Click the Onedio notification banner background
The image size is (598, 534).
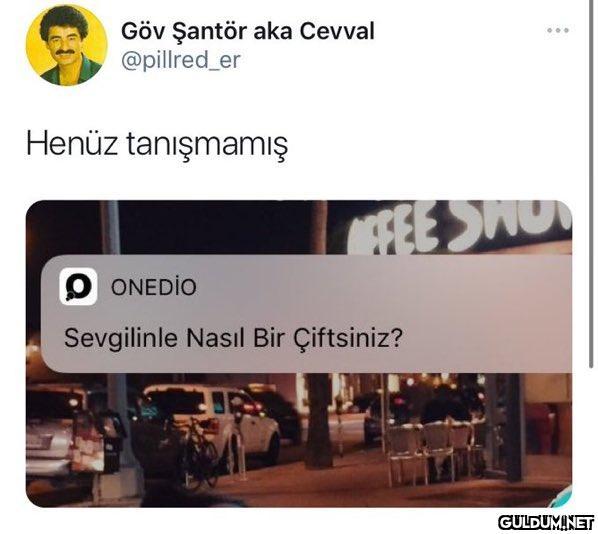click(306, 314)
